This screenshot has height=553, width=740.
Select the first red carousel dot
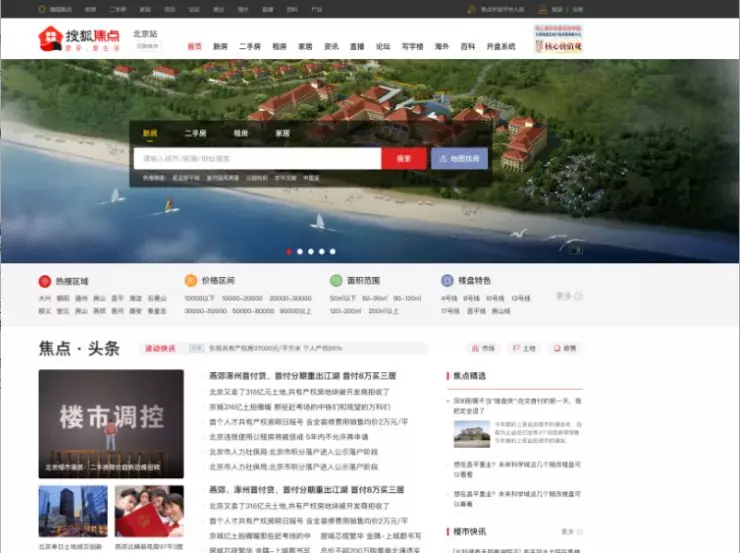(x=289, y=251)
